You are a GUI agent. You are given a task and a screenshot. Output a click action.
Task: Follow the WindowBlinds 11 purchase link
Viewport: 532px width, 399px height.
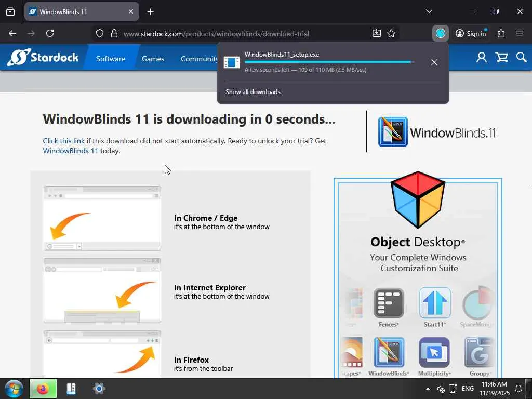pos(70,151)
